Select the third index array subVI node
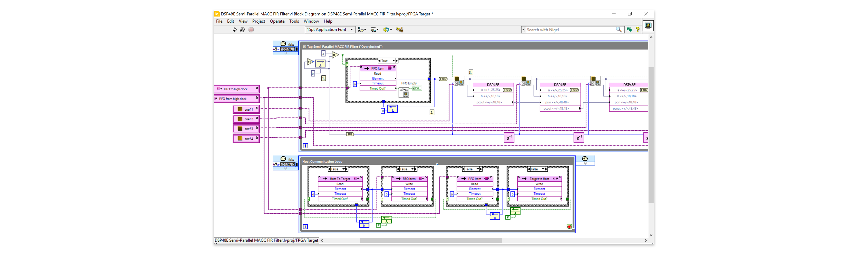Screen dimensions: 868x254 (595, 81)
